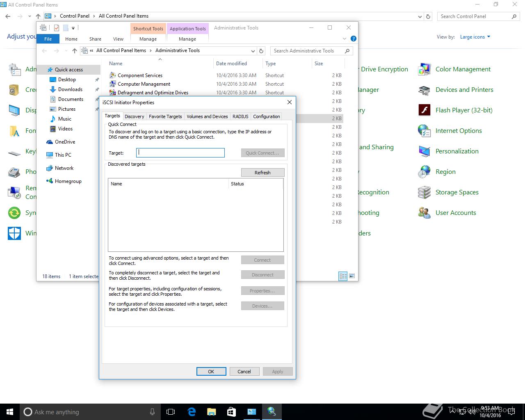Expand the Explorer ribbon chevron
Screen dimensions: 525x420
click(x=345, y=39)
